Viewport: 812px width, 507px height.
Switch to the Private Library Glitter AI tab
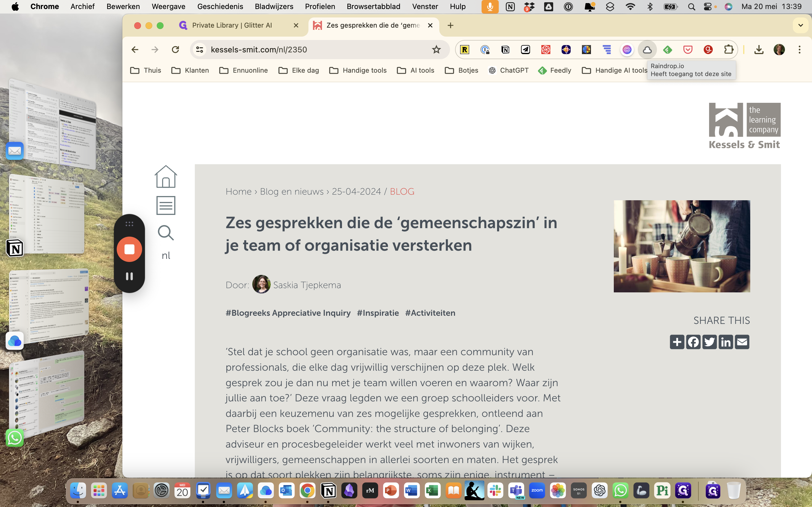[231, 25]
